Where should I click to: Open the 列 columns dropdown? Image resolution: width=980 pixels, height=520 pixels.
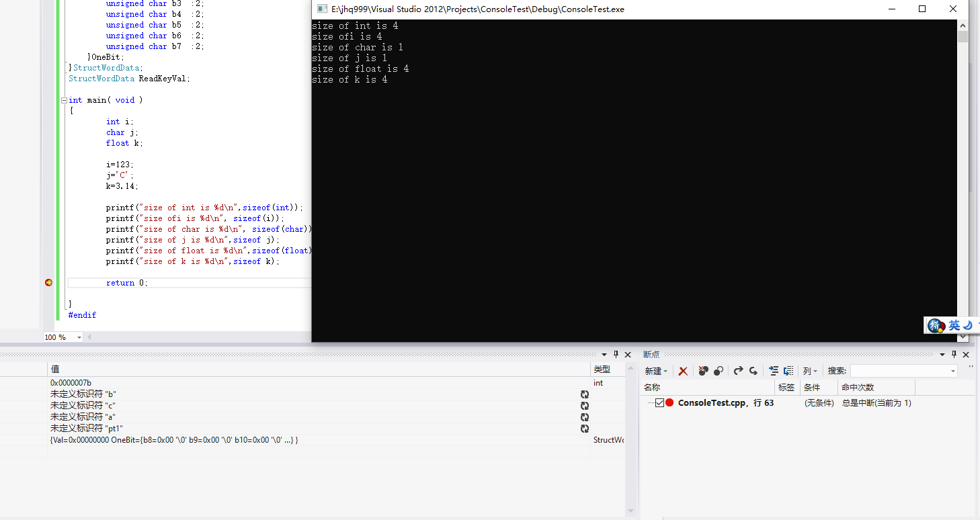click(810, 371)
